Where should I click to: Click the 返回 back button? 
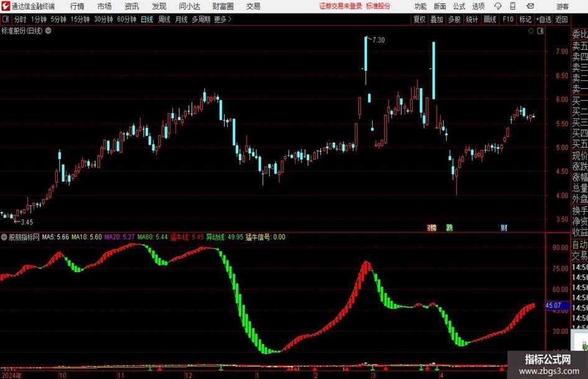562,19
